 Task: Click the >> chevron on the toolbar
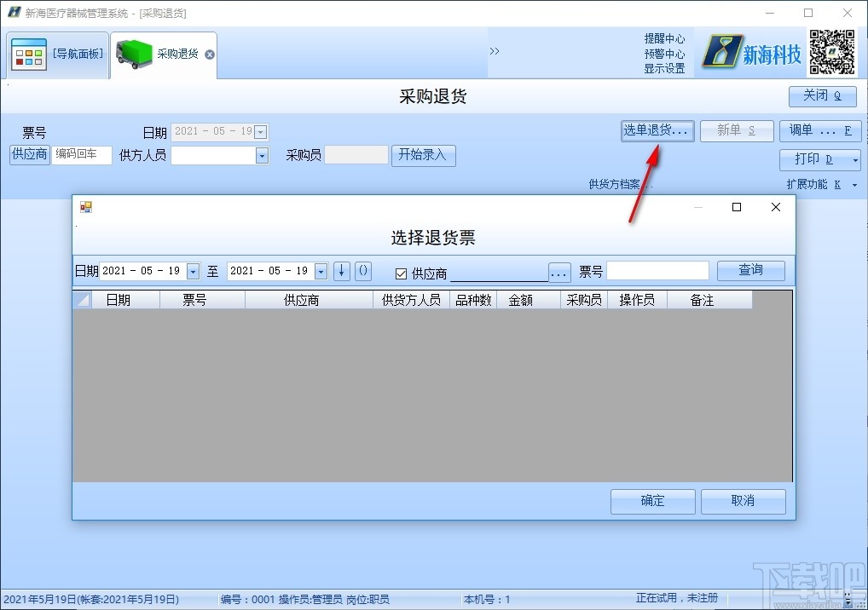[x=495, y=49]
